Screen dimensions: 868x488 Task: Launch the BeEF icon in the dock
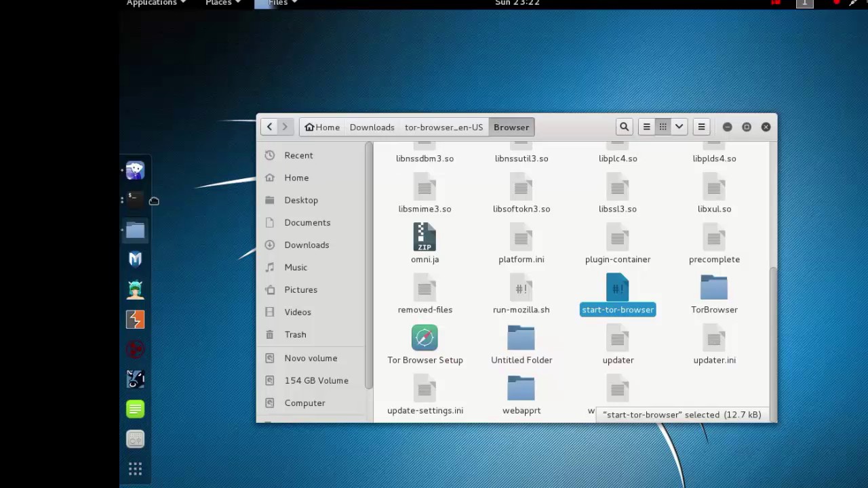135,379
